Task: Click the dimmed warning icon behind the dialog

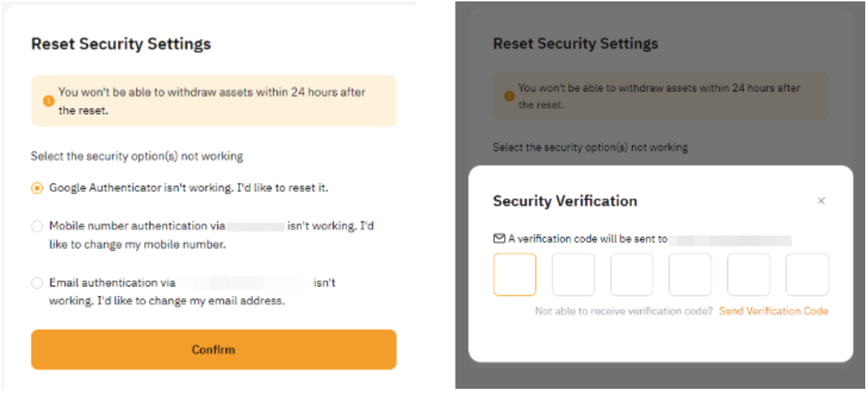Action: 509,97
